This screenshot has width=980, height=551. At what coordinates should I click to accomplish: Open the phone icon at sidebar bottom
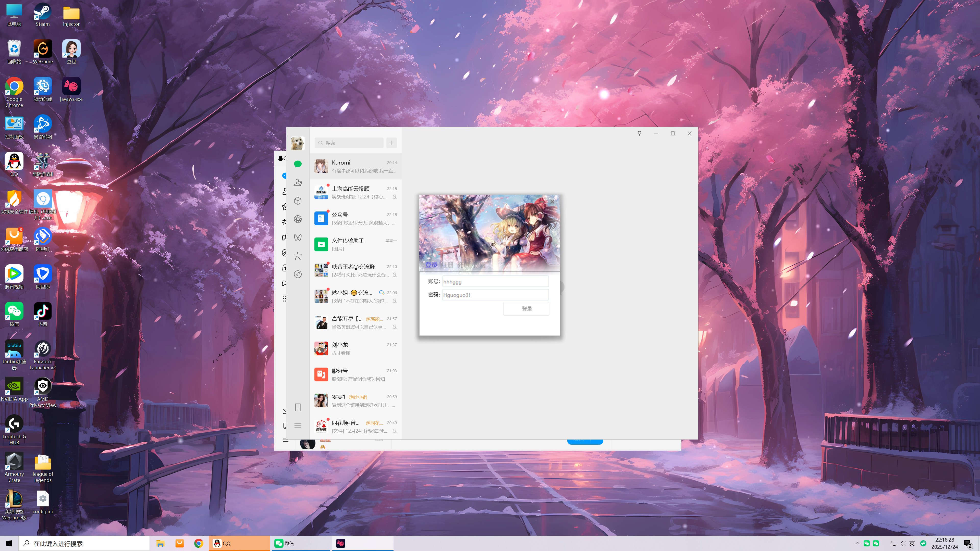pos(298,408)
